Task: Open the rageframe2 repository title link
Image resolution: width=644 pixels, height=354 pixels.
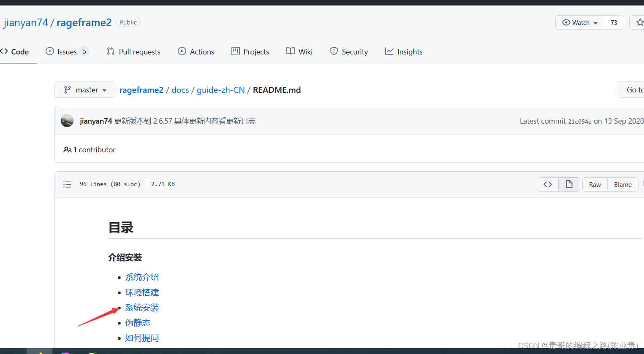Action: (x=84, y=22)
